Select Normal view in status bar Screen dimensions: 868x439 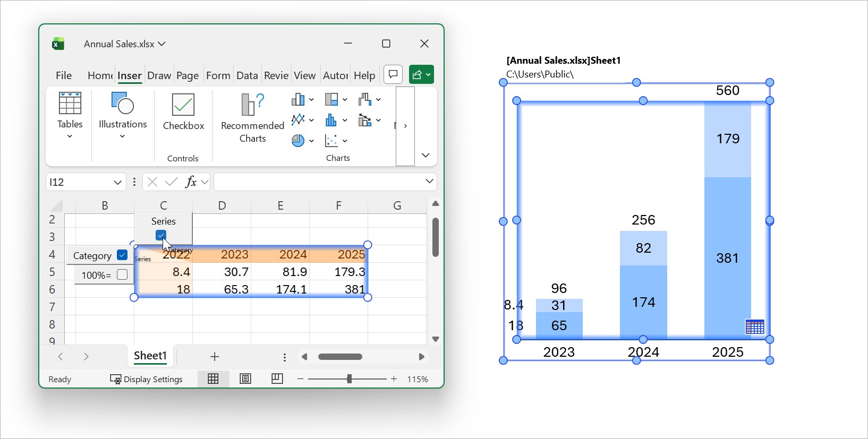click(x=213, y=378)
